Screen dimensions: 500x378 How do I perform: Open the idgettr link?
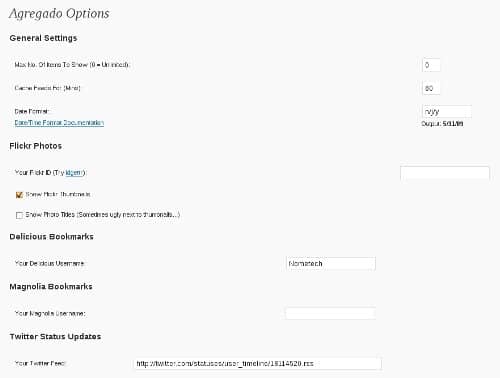(74, 173)
